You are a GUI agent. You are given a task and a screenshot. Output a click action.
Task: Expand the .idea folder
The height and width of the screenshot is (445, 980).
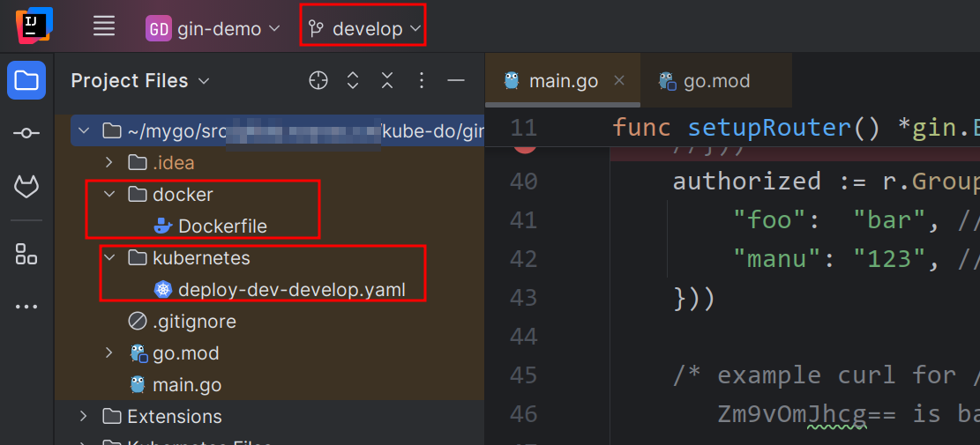pyautogui.click(x=109, y=163)
